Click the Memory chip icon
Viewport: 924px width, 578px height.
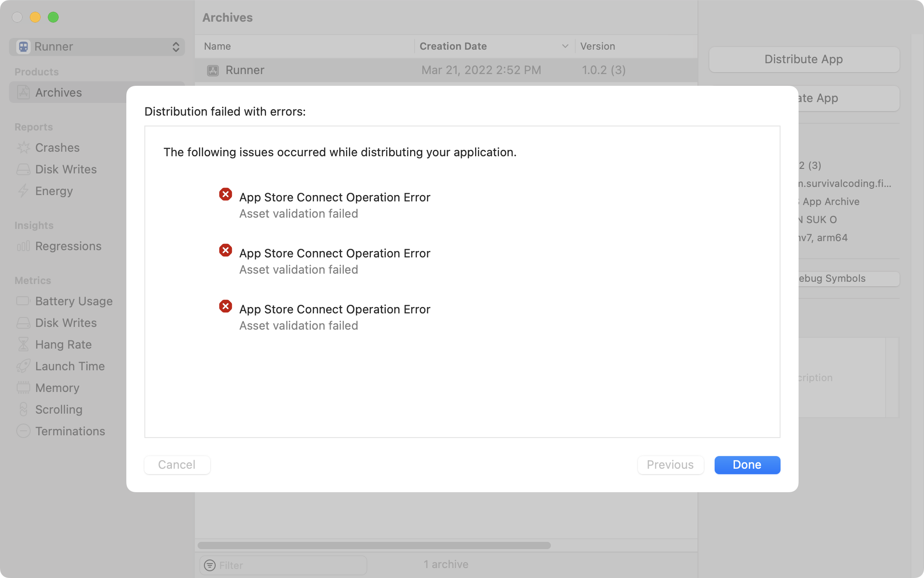(23, 388)
